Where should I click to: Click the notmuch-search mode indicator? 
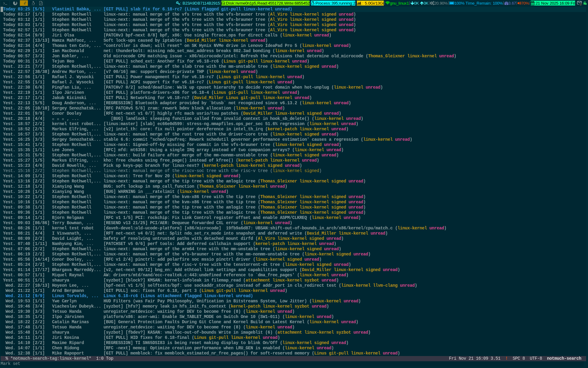tap(564, 358)
